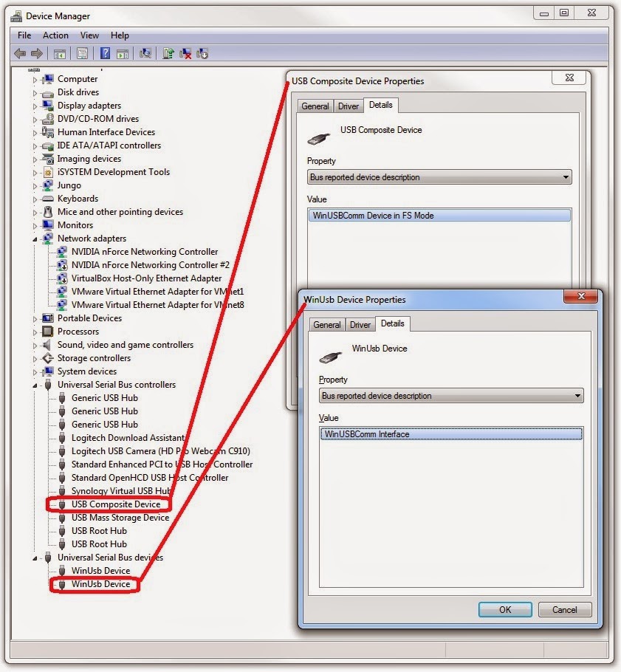Switch to Driver tab in USB Composite Device Properties
Screen dimensions: 621x672
coord(348,106)
